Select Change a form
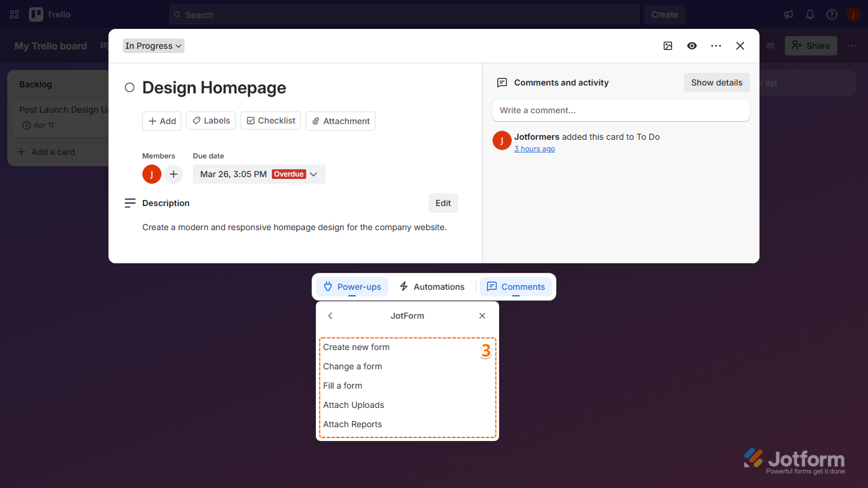Viewport: 868px width, 488px height. pos(353,366)
